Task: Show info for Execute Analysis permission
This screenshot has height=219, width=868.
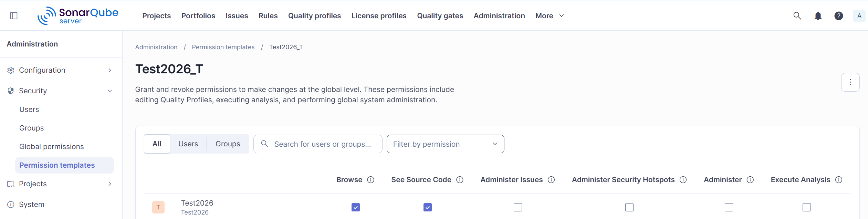Action: click(x=839, y=180)
